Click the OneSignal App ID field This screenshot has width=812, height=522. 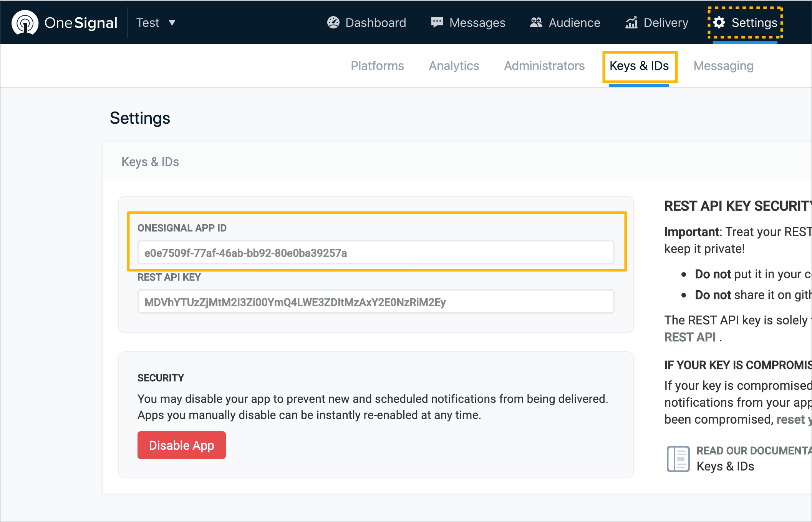coord(376,253)
